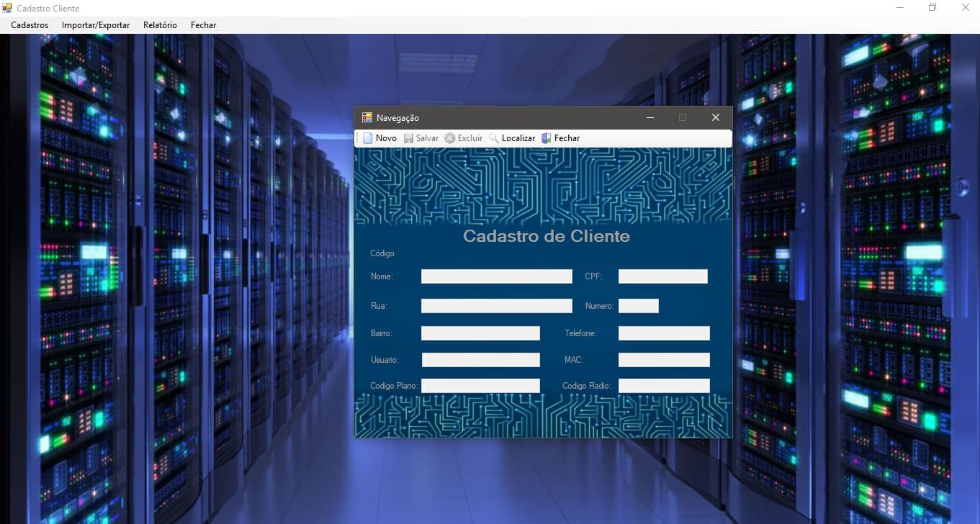Click the Codigo Radio field

click(x=663, y=385)
